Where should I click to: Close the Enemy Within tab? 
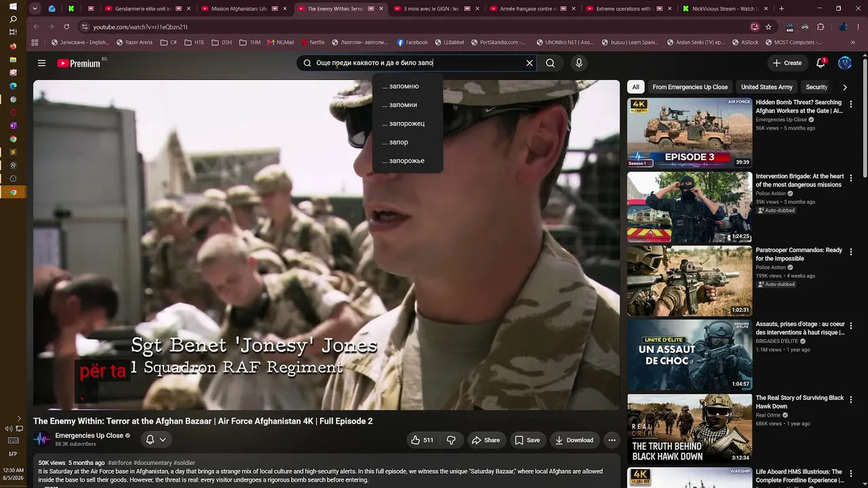(381, 9)
